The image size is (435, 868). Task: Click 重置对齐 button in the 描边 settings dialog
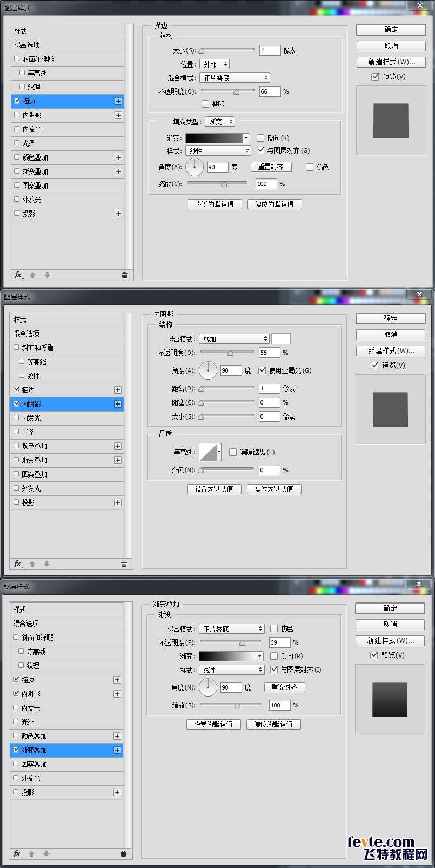click(x=271, y=167)
